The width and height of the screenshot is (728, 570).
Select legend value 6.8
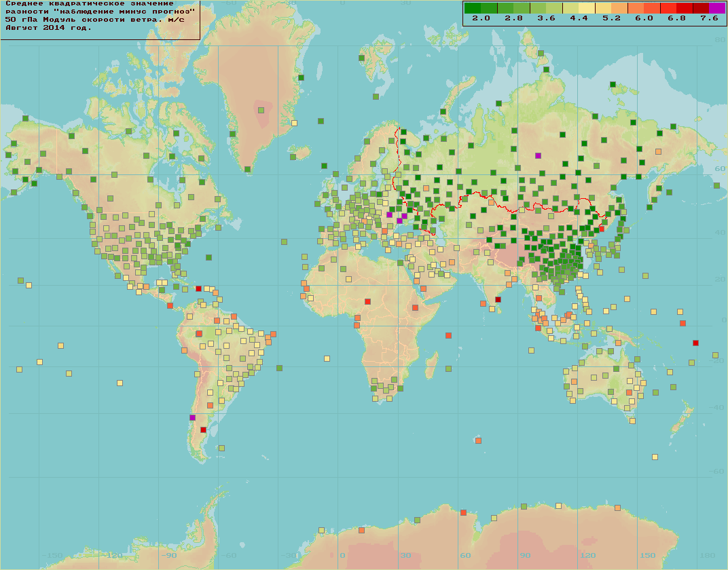click(x=676, y=18)
